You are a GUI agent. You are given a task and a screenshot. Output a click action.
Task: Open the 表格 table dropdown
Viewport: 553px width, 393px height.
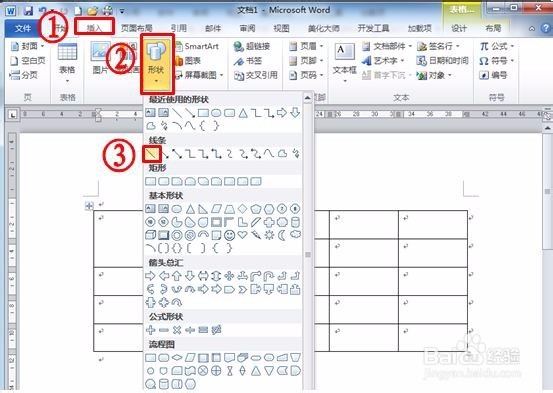point(67,64)
